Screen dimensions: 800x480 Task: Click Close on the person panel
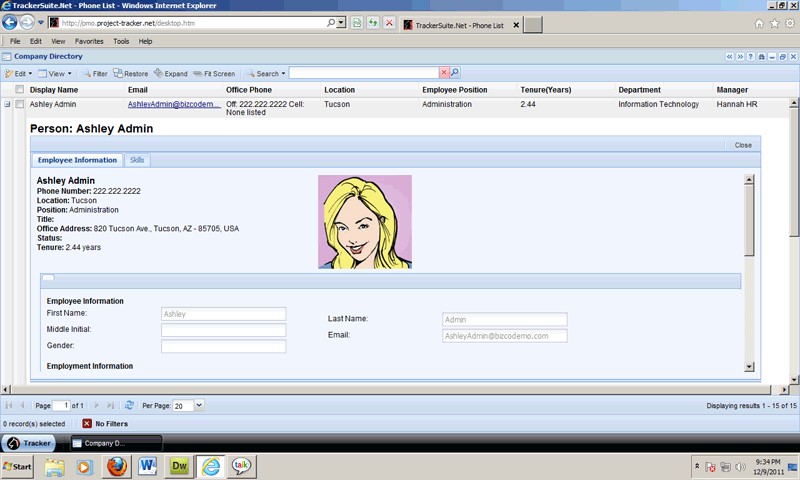pos(743,145)
